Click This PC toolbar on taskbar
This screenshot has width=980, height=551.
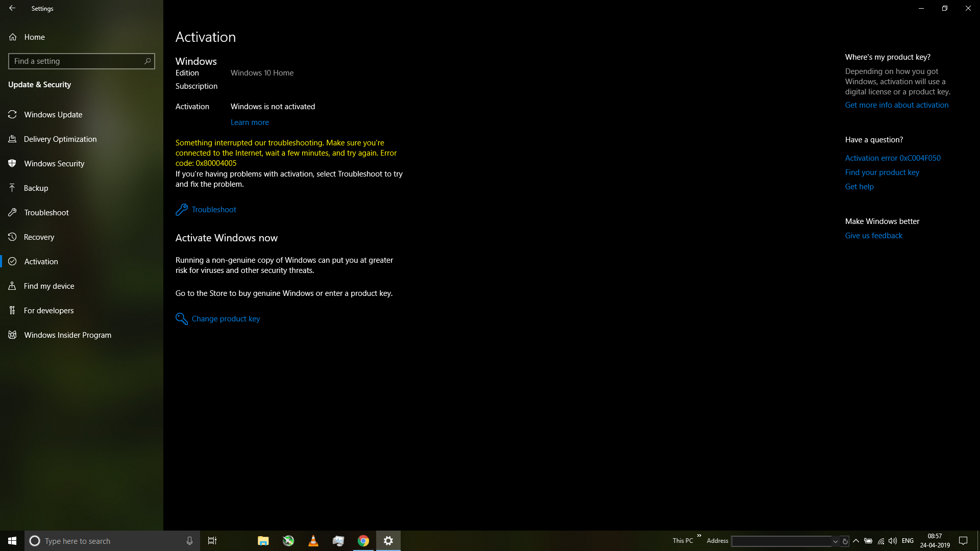click(682, 541)
